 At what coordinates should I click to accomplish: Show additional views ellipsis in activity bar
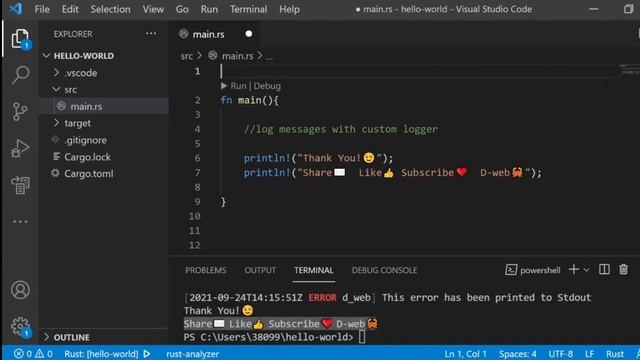click(x=20, y=222)
